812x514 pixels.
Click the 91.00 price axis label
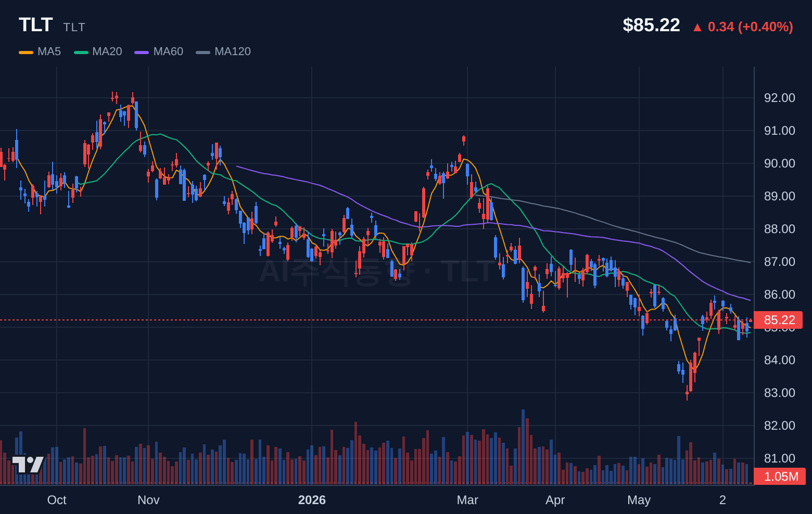coord(779,131)
